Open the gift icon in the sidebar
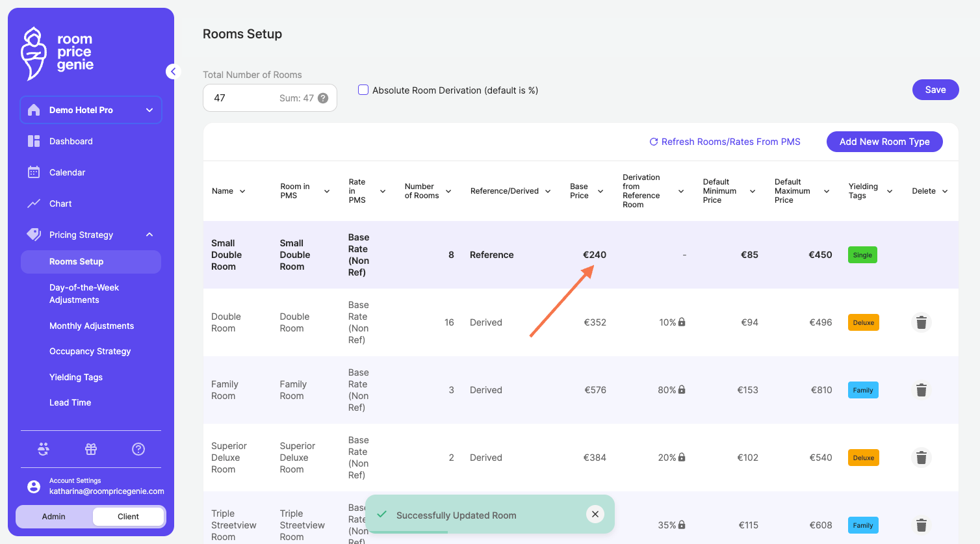Screen dimensions: 980x544 [91, 449]
